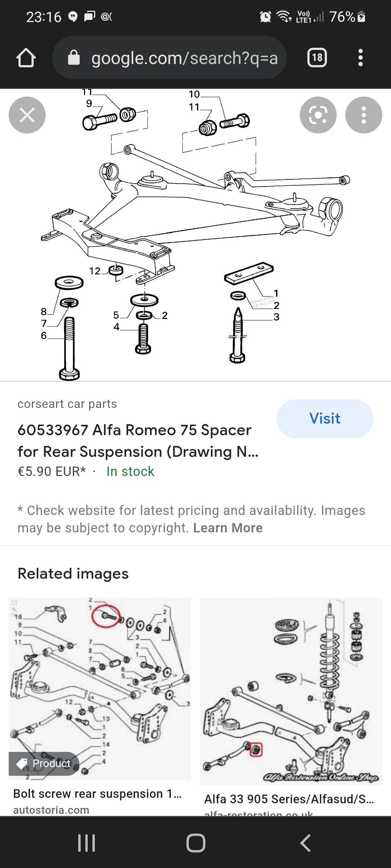Tap the google.com address bar
This screenshot has width=391, height=868.
[184, 58]
